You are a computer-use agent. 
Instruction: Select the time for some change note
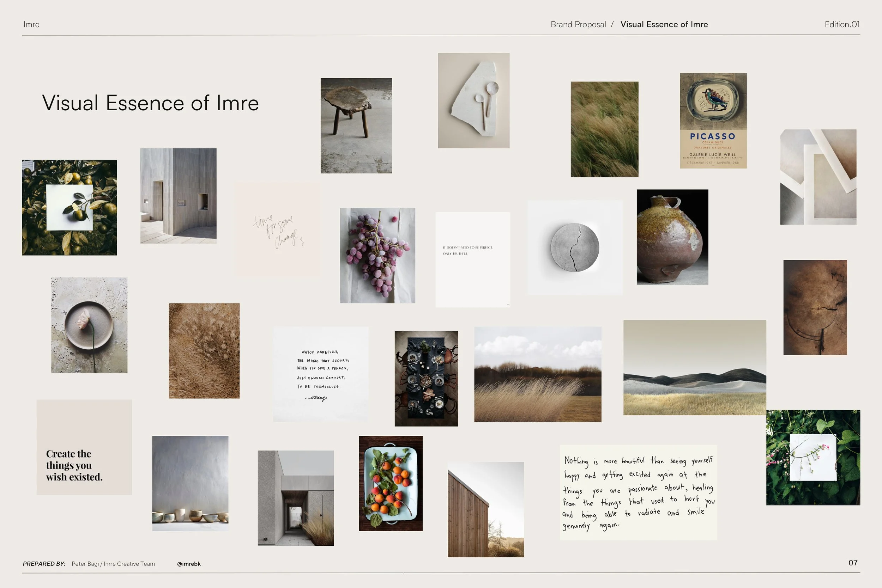(x=278, y=229)
